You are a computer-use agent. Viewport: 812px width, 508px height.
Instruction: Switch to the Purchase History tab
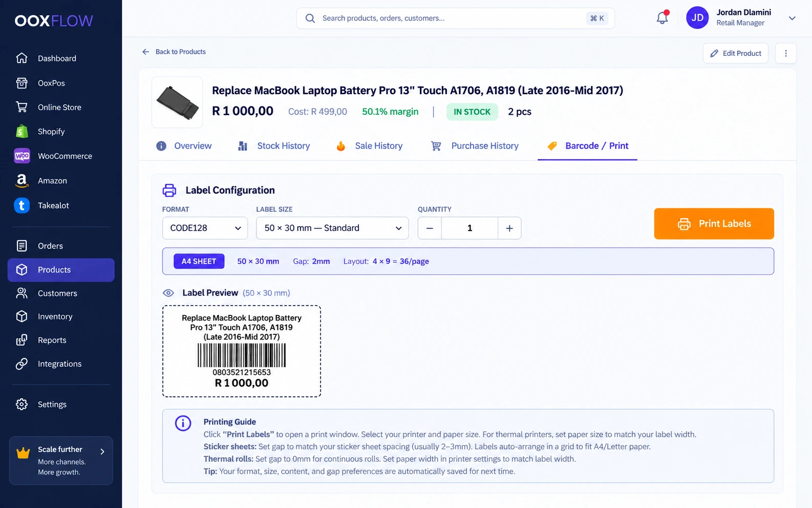coord(475,146)
